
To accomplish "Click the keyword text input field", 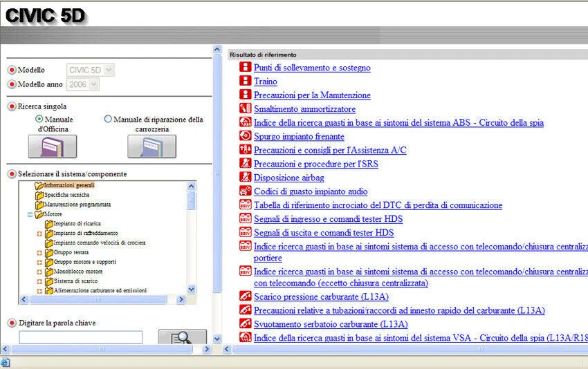I will [x=81, y=337].
